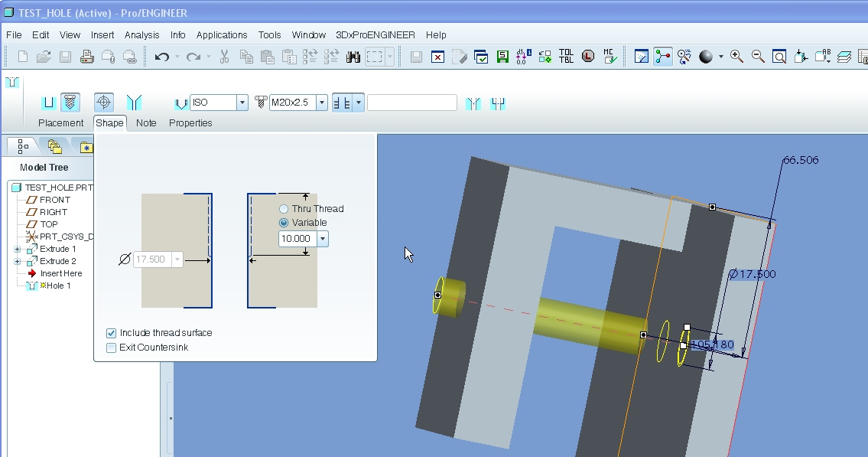Click the Copy icon
The height and width of the screenshot is (457, 868).
[245, 57]
